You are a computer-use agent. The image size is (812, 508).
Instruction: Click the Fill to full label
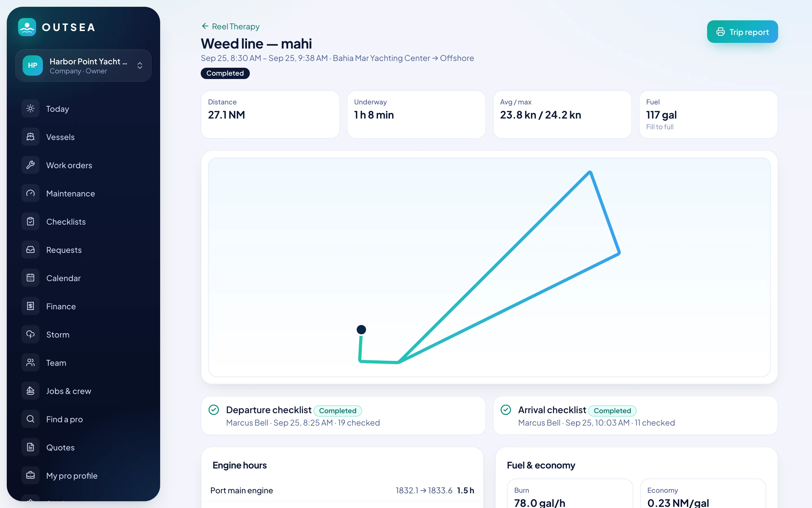[660, 127]
